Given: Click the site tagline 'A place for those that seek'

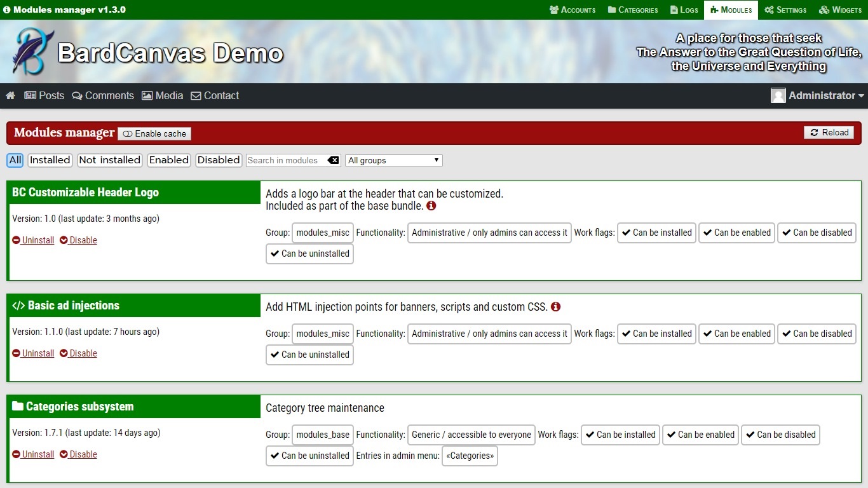Looking at the screenshot, I should (749, 38).
